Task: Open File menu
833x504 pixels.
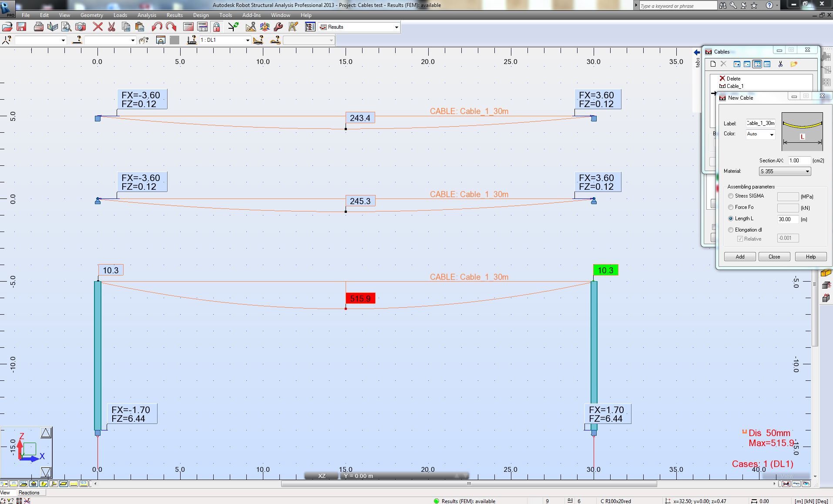Action: click(x=26, y=15)
